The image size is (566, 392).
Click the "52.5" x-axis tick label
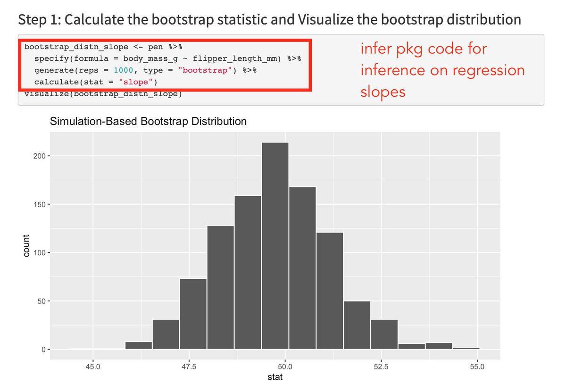(382, 366)
